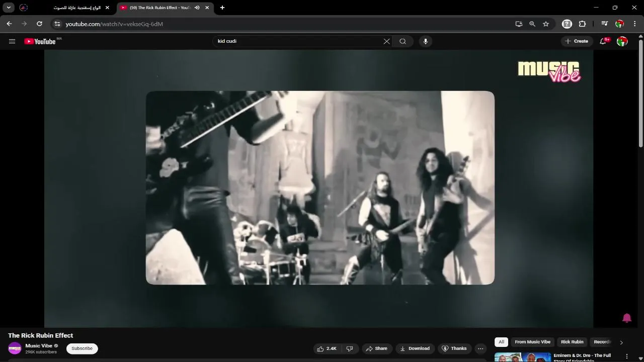Open media controls in toolbar

(605, 24)
